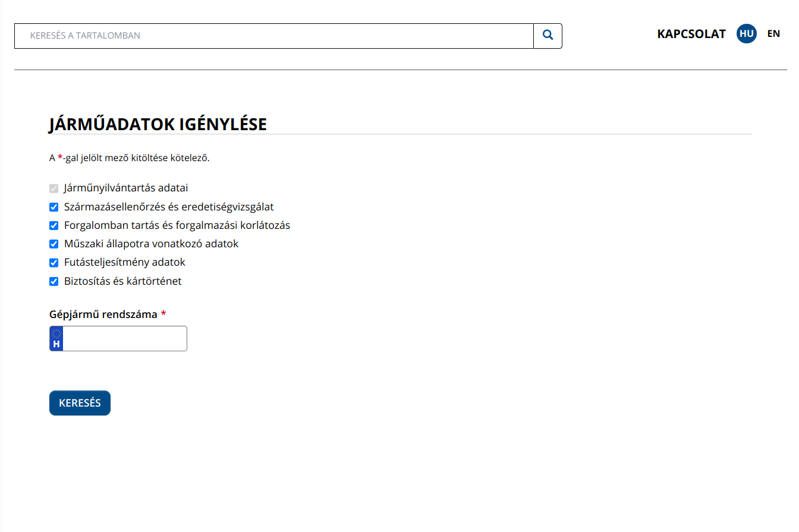Focus the 'Keresés a tartalomban' search field
799x532 pixels.
click(x=273, y=36)
